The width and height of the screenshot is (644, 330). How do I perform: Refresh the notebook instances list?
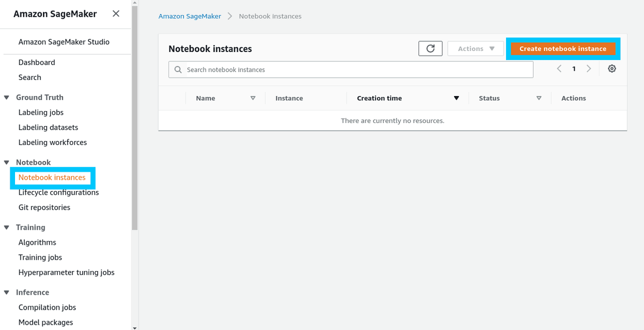coord(430,48)
